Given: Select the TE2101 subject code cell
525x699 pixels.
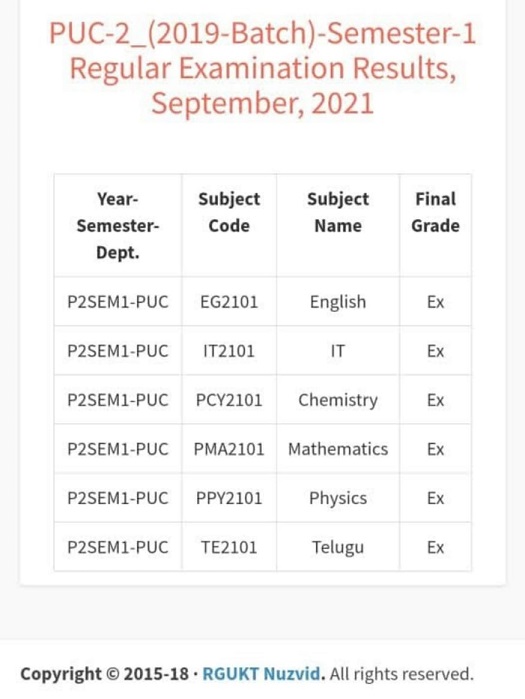Looking at the screenshot, I should pos(229,547).
